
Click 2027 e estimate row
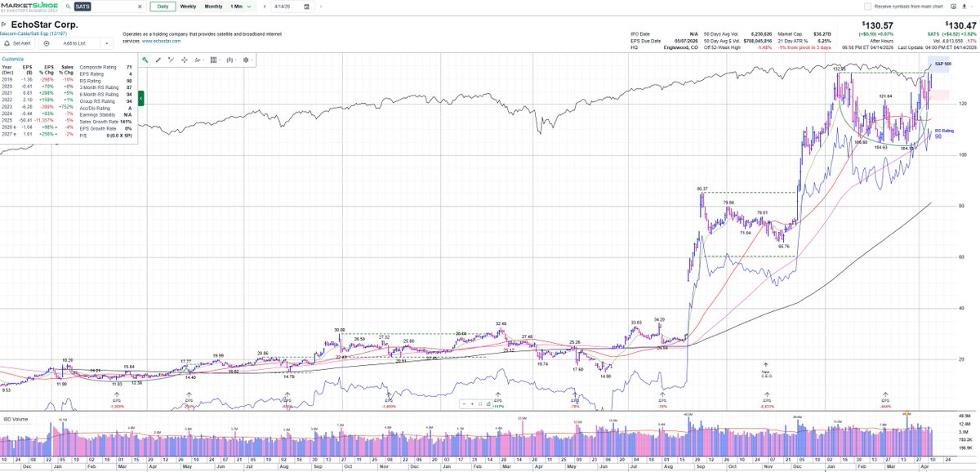[x=38, y=134]
